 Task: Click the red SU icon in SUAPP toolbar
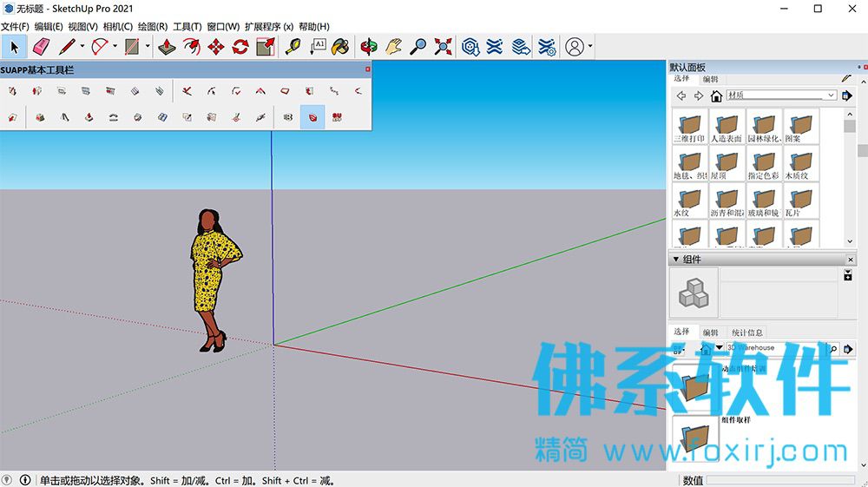coord(337,117)
